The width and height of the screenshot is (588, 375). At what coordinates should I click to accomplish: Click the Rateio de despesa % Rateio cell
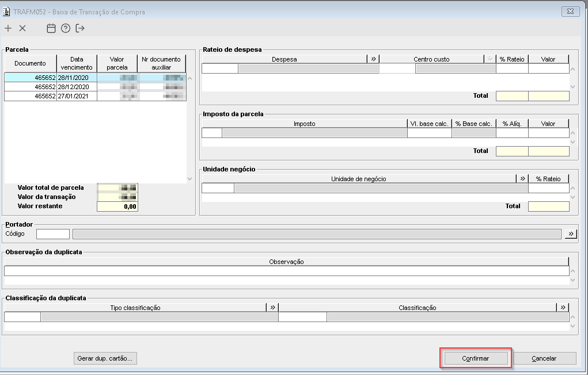[512, 68]
